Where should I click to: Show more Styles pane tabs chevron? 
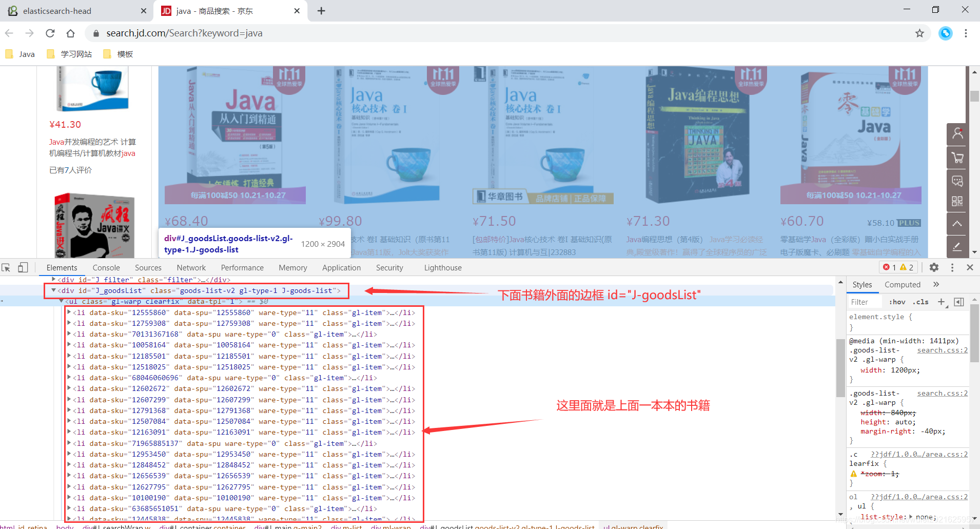[936, 284]
